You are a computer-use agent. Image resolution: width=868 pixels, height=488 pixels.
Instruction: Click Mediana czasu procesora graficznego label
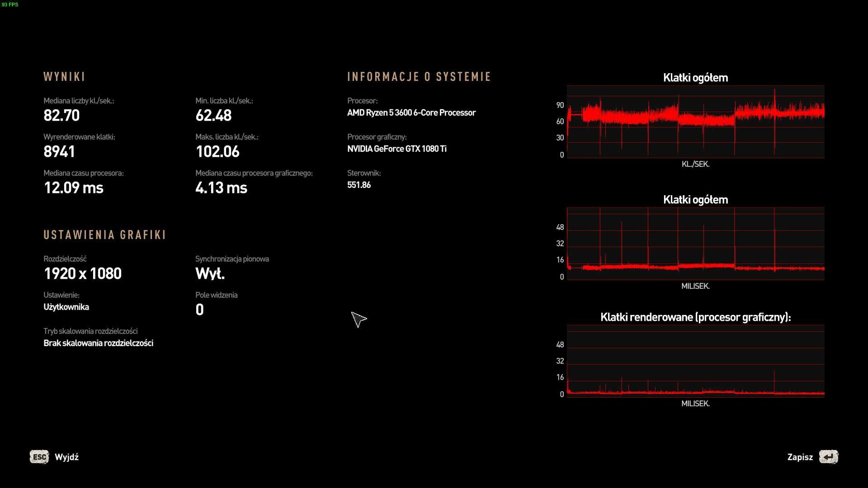pos(254,173)
